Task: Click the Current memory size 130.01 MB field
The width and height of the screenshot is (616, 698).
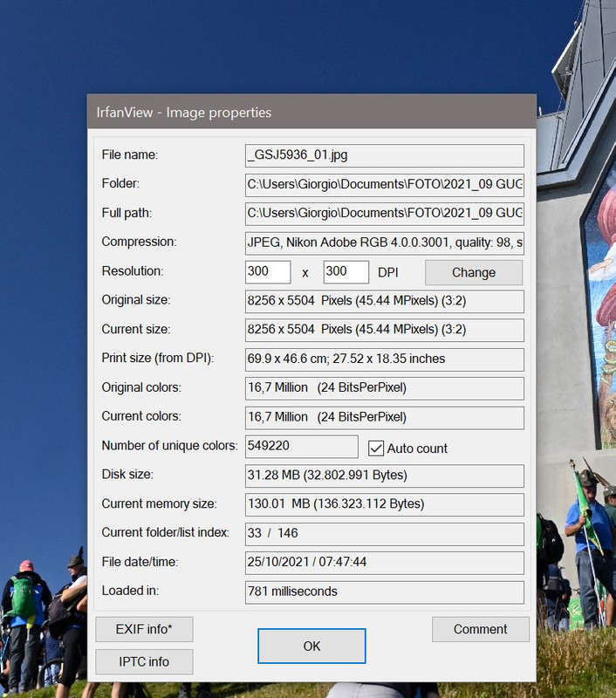Action: pyautogui.click(x=385, y=504)
